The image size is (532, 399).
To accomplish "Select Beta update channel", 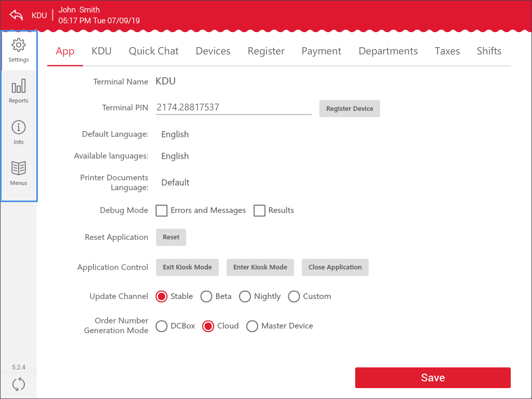I will point(206,296).
